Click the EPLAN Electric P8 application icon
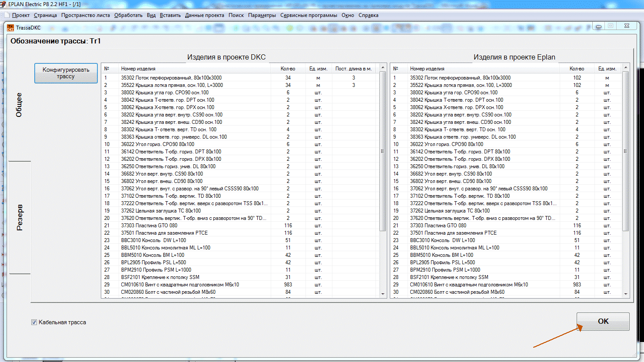This screenshot has width=644, height=362. (3, 4)
